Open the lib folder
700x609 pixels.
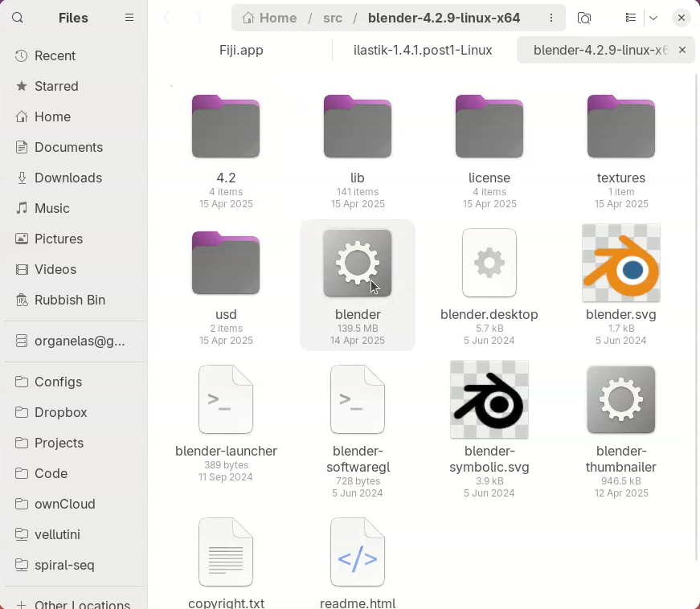358,127
